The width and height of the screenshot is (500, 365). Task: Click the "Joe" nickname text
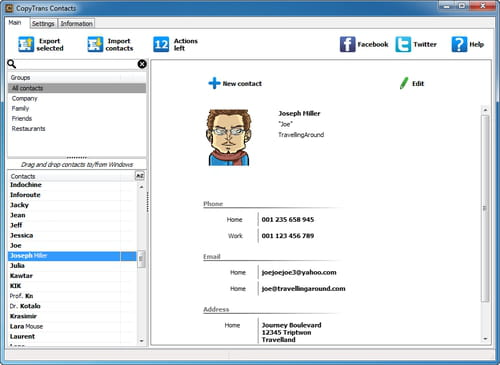point(285,124)
